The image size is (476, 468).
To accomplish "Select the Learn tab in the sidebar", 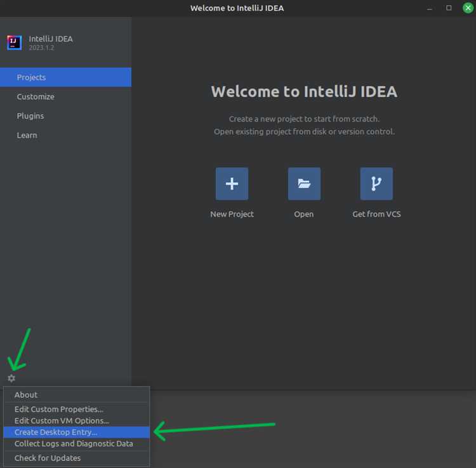I will pos(27,135).
